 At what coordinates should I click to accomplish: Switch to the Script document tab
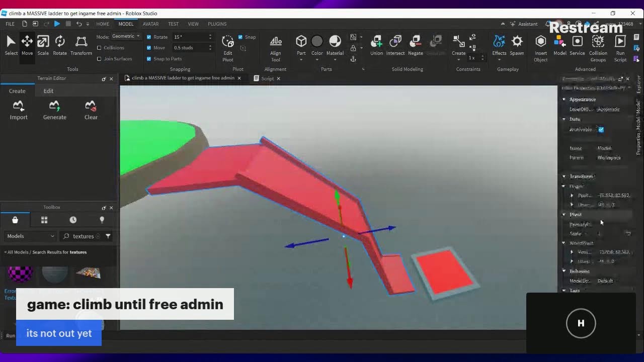coord(267,78)
